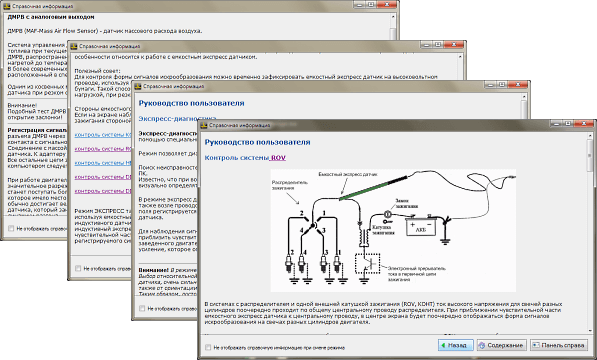Follow the ROV link in the heading

(278, 158)
